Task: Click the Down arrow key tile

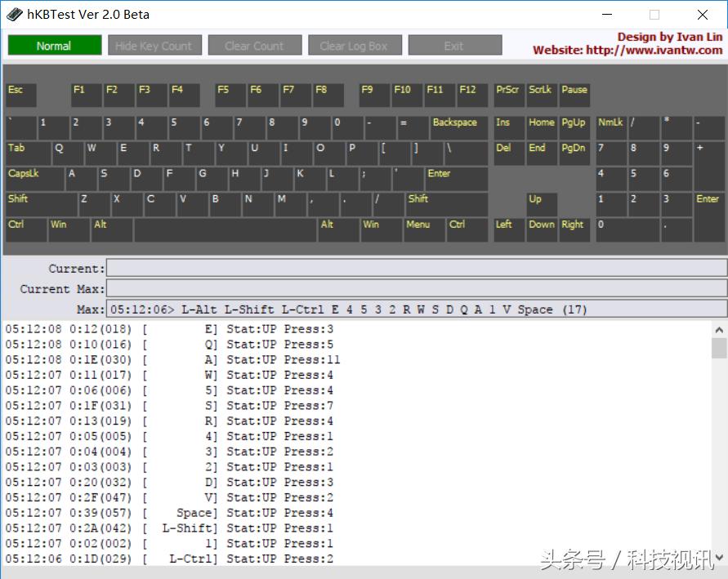Action: [542, 230]
